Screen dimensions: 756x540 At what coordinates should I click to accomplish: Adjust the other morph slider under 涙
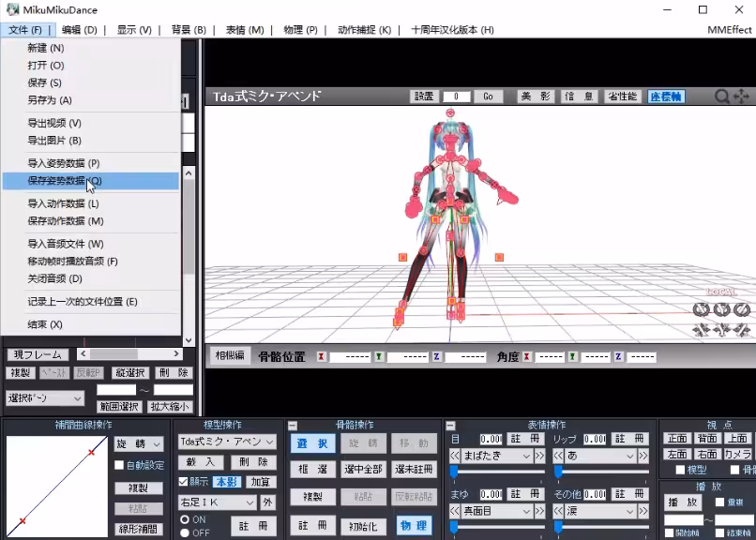click(x=600, y=528)
